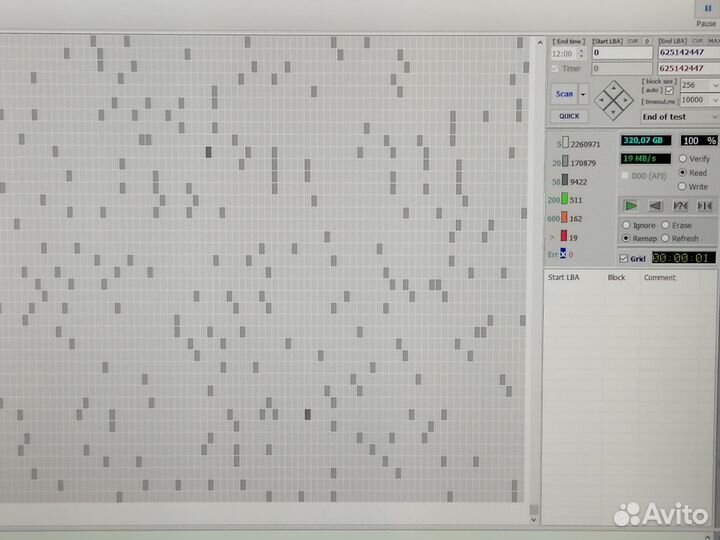
Task: Toggle the block size auto checkbox
Action: tap(669, 90)
